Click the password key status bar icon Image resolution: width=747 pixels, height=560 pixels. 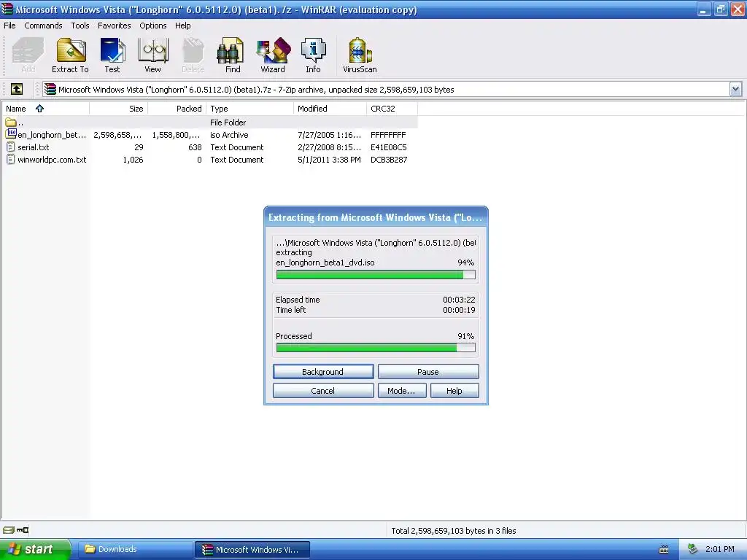coord(23,530)
